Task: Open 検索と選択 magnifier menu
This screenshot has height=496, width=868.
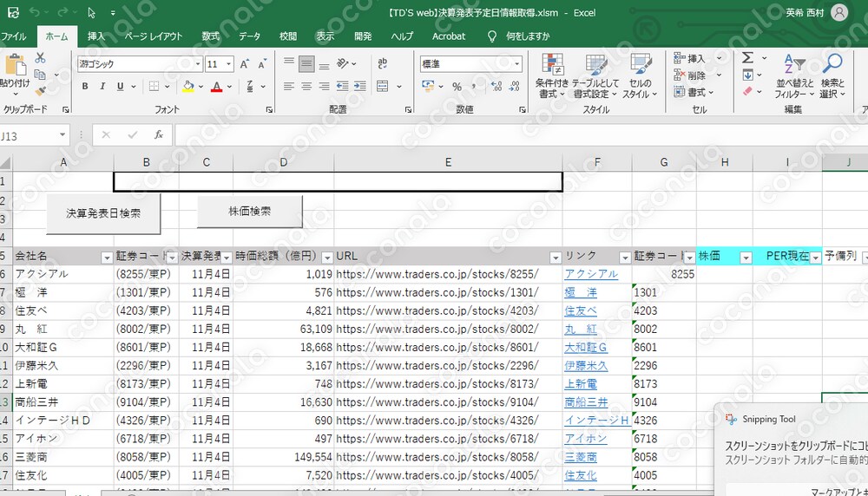Action: pos(832,77)
